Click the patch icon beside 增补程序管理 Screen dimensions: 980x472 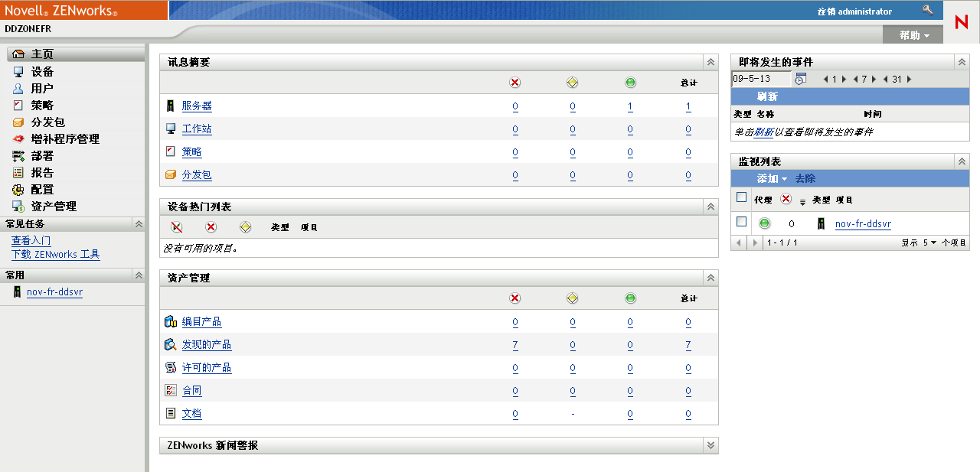[19, 138]
